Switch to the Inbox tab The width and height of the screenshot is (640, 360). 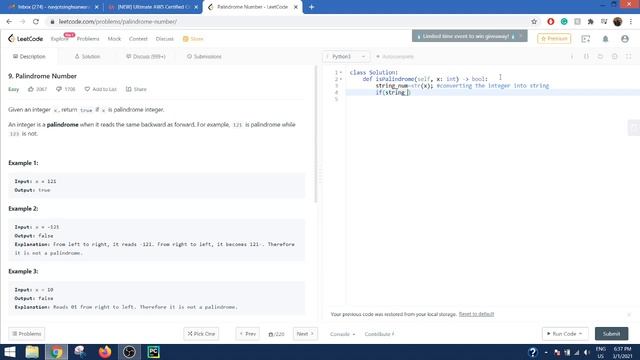(x=53, y=7)
